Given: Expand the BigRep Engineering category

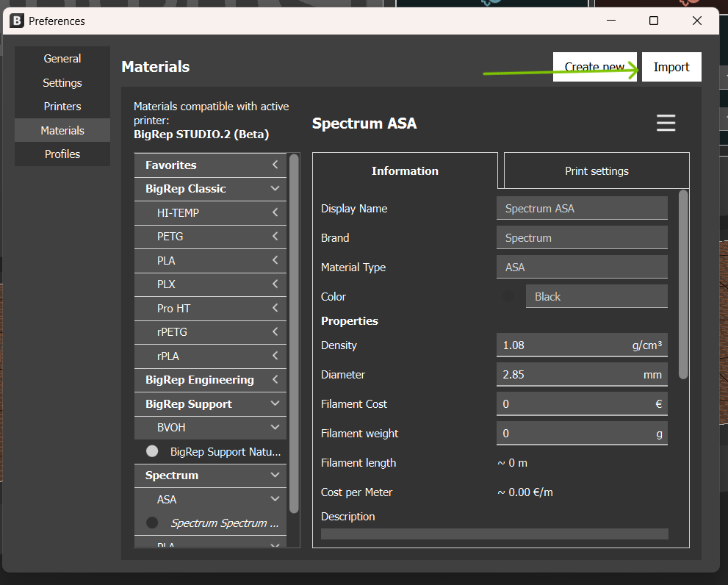Looking at the screenshot, I should (x=210, y=380).
